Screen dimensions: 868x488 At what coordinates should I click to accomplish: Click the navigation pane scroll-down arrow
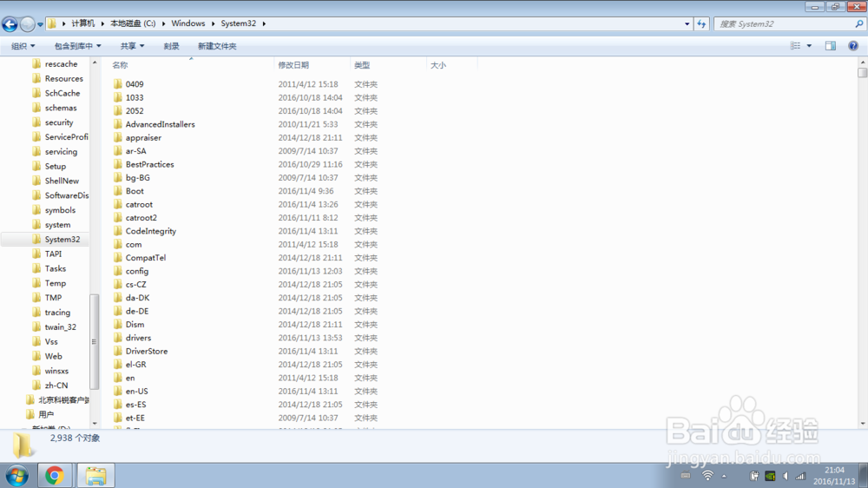coord(95,423)
